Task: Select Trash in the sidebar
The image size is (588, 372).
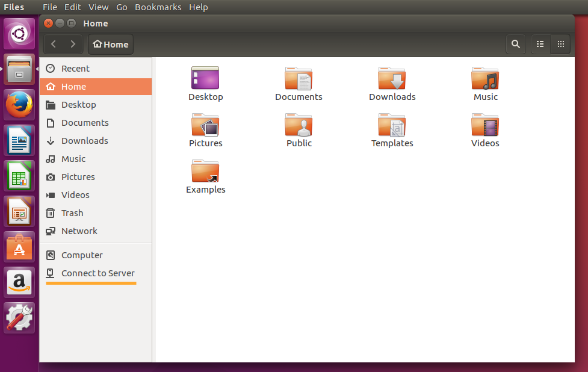Action: point(72,213)
